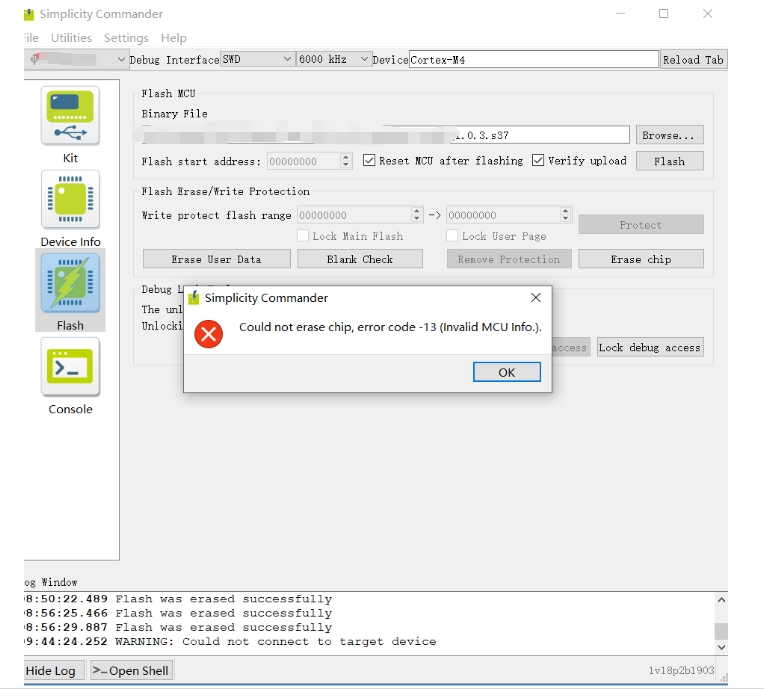Increment write protect range start stepper
The height and width of the screenshot is (689, 764).
[417, 211]
